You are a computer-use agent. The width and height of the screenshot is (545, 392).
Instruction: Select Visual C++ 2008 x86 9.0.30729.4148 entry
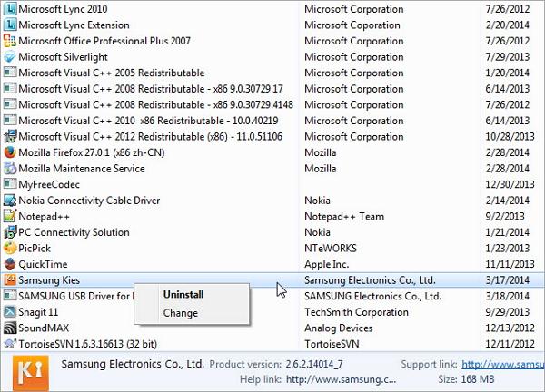pos(155,104)
